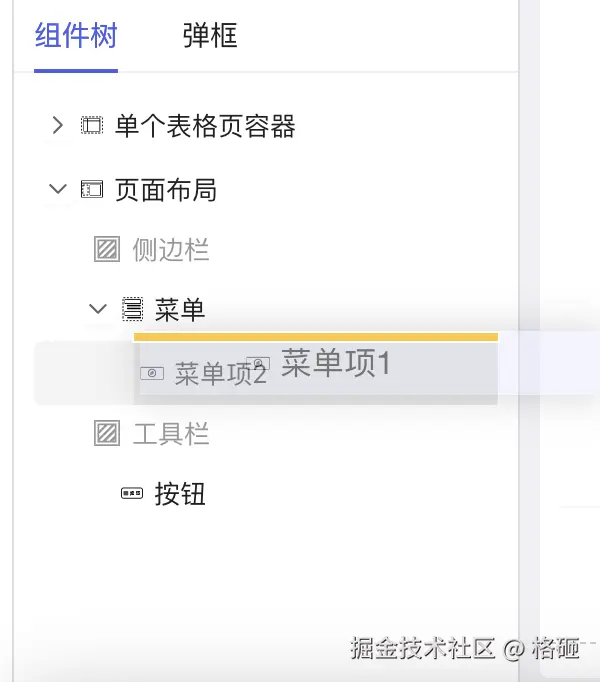The image size is (600, 682).
Task: Click the 工具栏 slot icon
Action: coord(106,433)
